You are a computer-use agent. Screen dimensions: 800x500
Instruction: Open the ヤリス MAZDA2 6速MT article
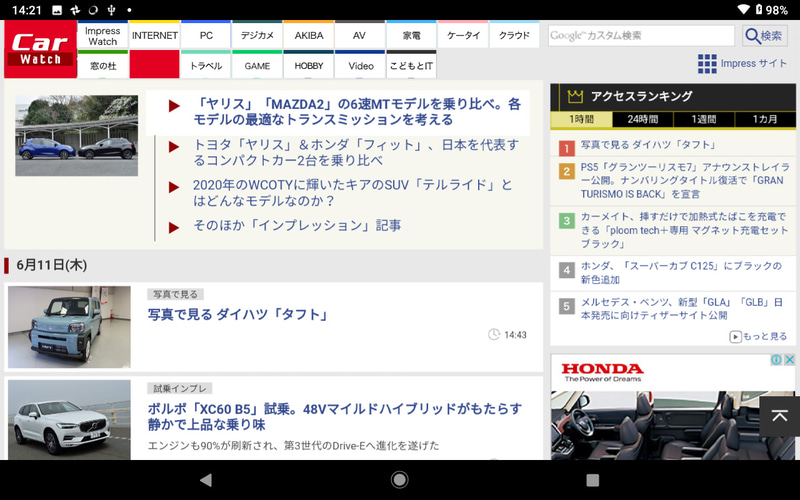point(357,112)
